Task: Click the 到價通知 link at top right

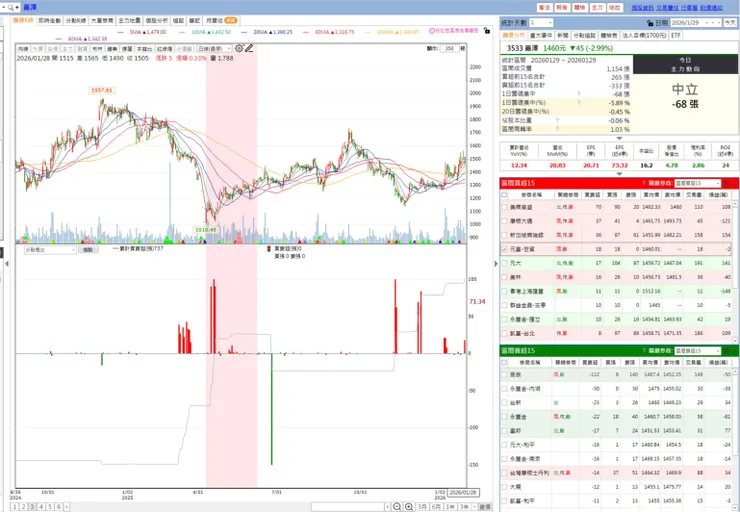Action: point(711,8)
